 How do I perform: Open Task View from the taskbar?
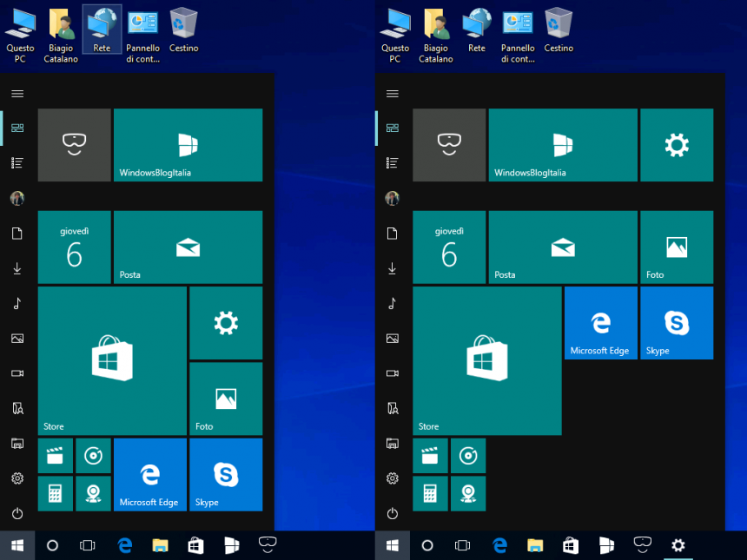click(88, 545)
